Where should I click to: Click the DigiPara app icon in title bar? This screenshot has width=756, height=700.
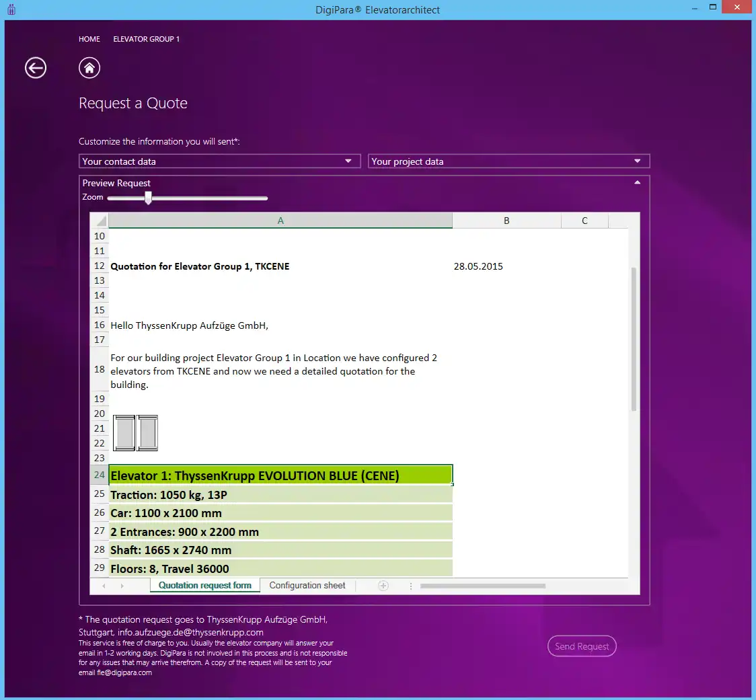pyautogui.click(x=10, y=9)
